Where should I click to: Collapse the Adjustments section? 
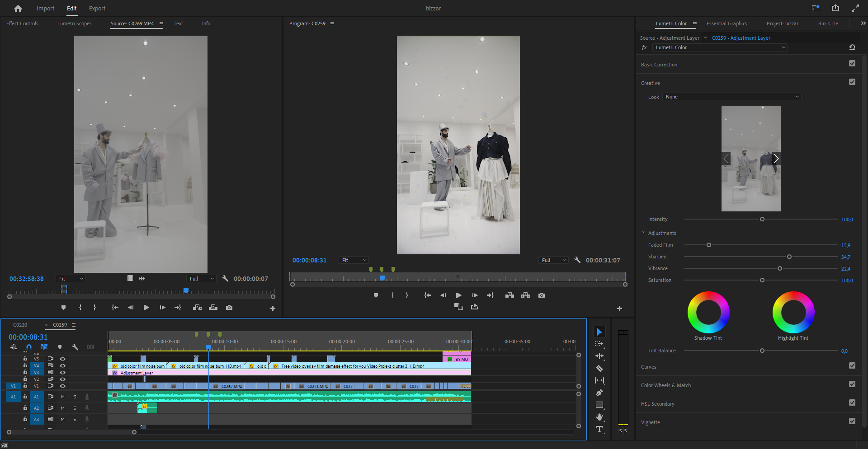click(644, 233)
